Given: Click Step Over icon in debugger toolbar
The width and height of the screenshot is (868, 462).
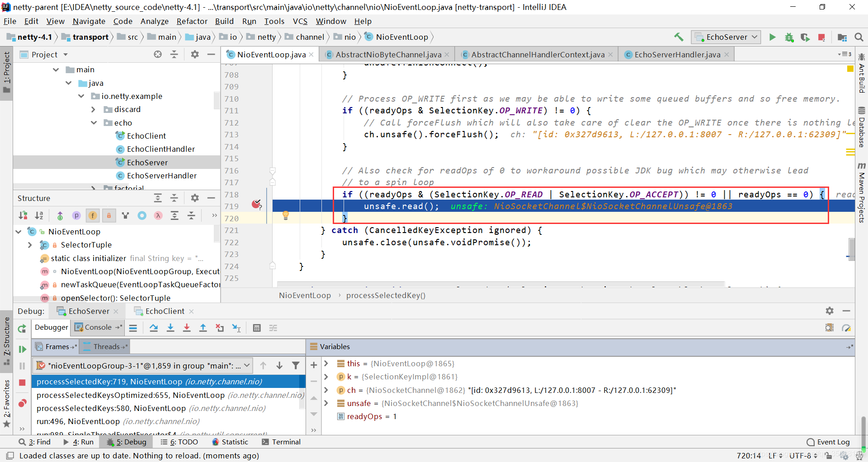Looking at the screenshot, I should point(154,328).
